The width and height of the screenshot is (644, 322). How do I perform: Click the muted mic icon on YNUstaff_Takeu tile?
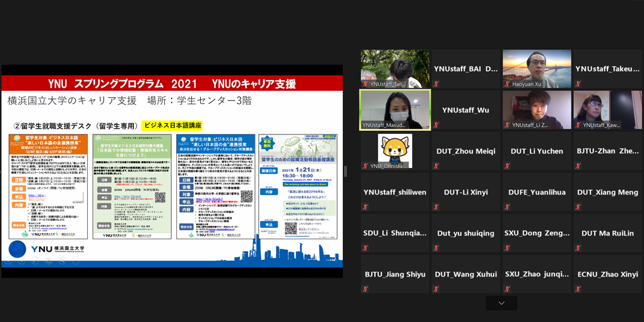click(x=578, y=84)
